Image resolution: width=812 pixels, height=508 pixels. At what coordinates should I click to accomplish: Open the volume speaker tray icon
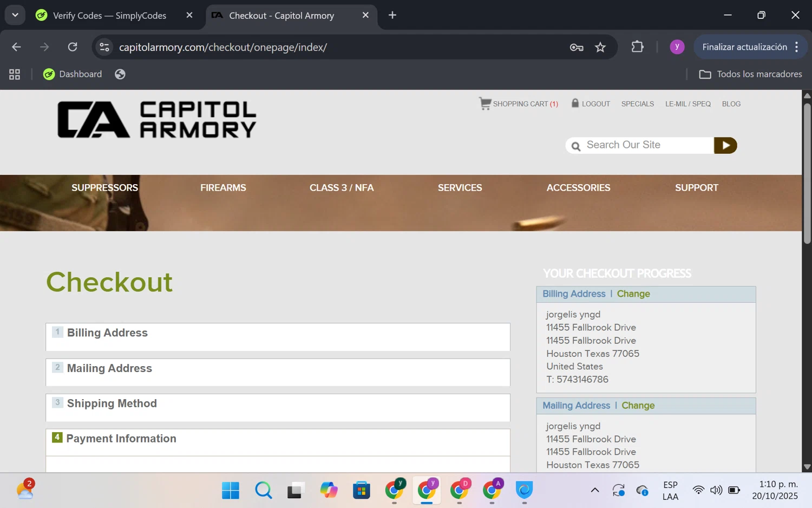716,490
